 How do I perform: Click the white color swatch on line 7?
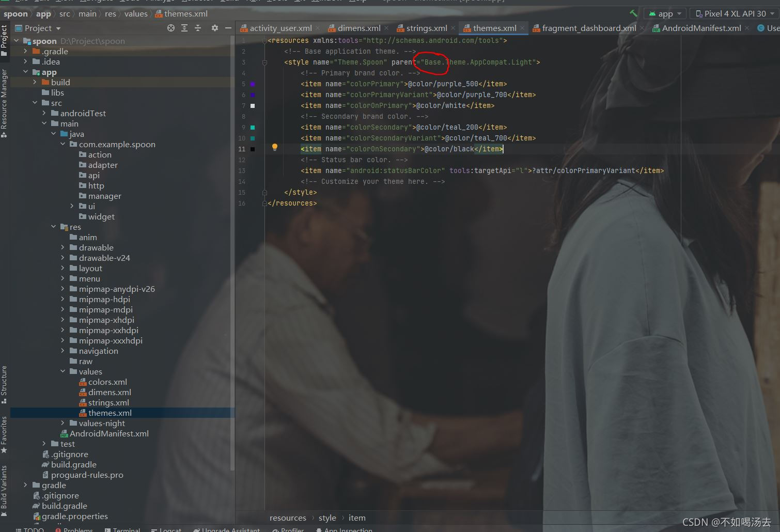point(253,105)
